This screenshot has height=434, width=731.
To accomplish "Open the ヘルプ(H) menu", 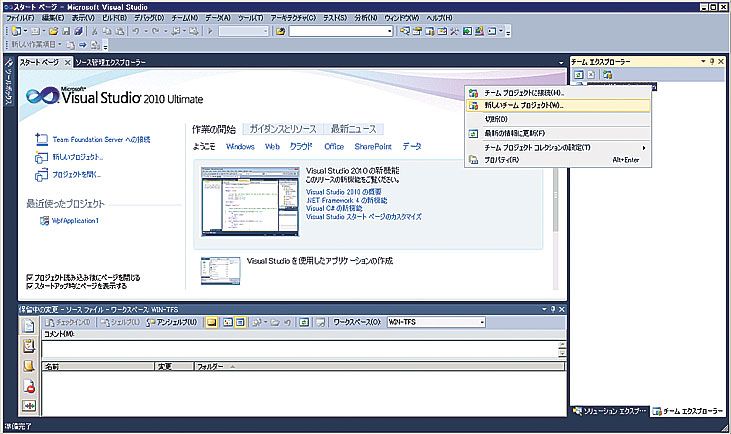I will (439, 18).
